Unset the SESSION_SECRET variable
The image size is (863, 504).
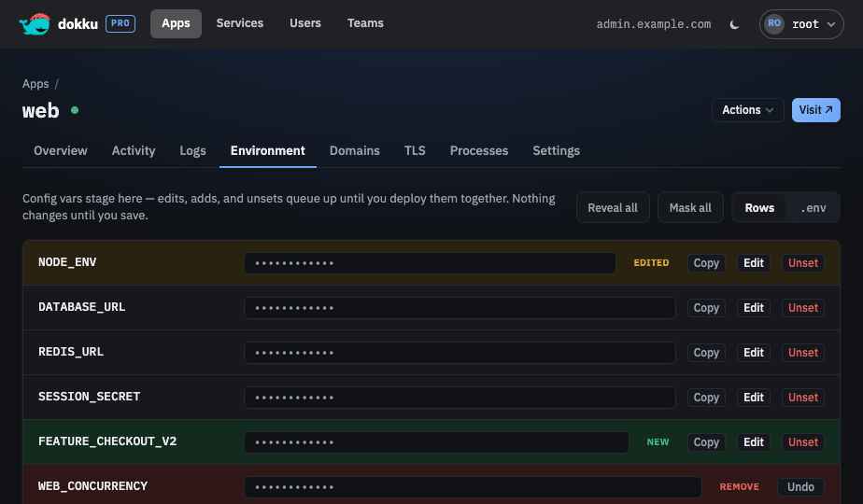coord(803,398)
